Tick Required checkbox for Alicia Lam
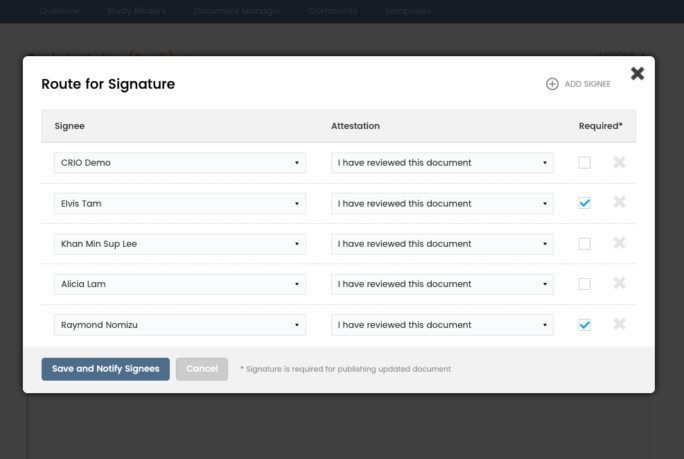The height and width of the screenshot is (459, 684). [585, 284]
